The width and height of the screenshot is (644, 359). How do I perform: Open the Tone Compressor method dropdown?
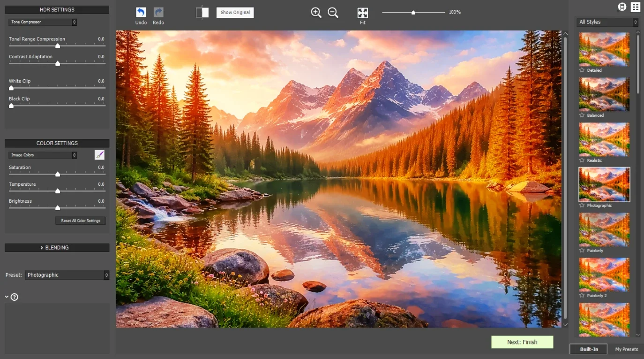click(43, 22)
